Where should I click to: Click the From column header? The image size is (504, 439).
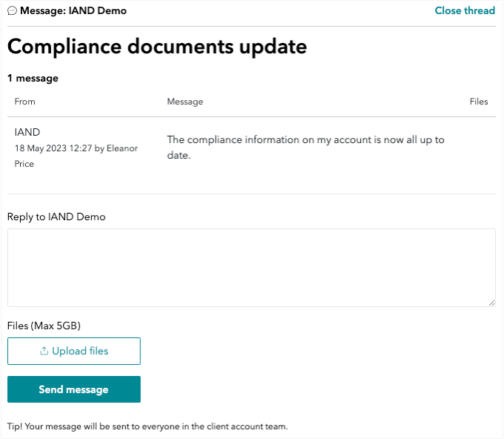(24, 102)
